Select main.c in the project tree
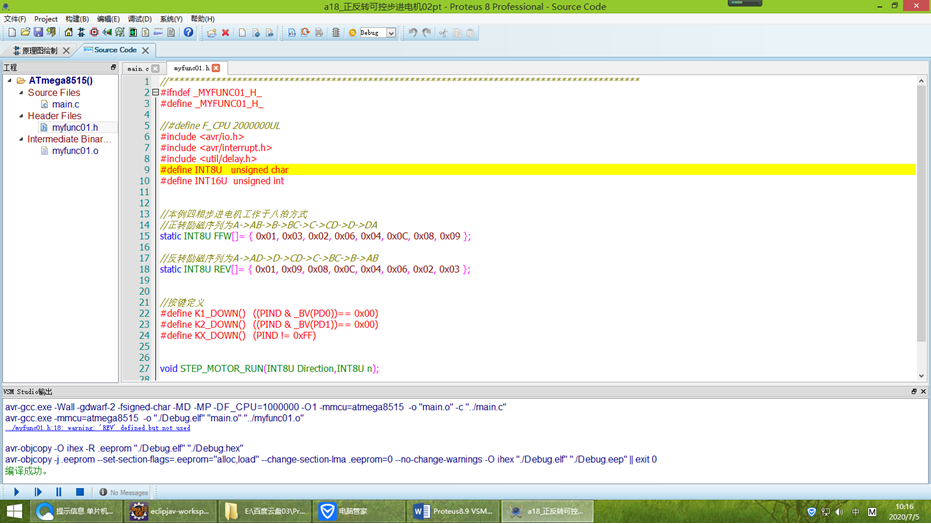931x524 pixels. 65,104
